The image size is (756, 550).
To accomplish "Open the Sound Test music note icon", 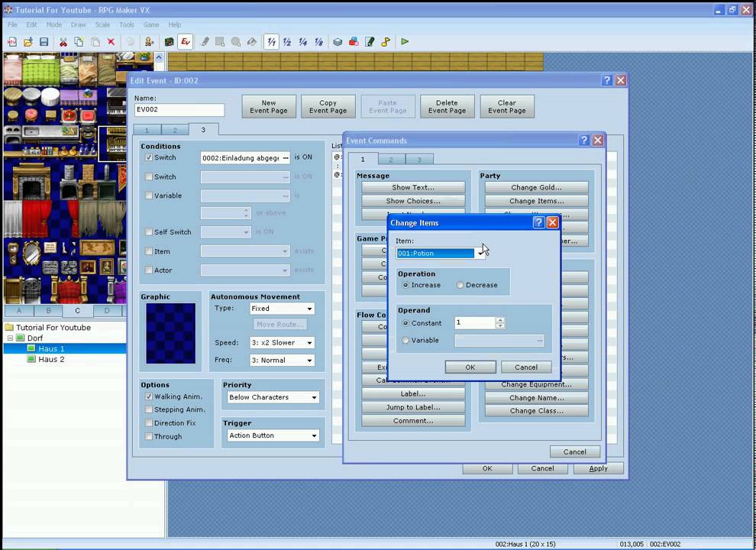I will click(x=385, y=42).
